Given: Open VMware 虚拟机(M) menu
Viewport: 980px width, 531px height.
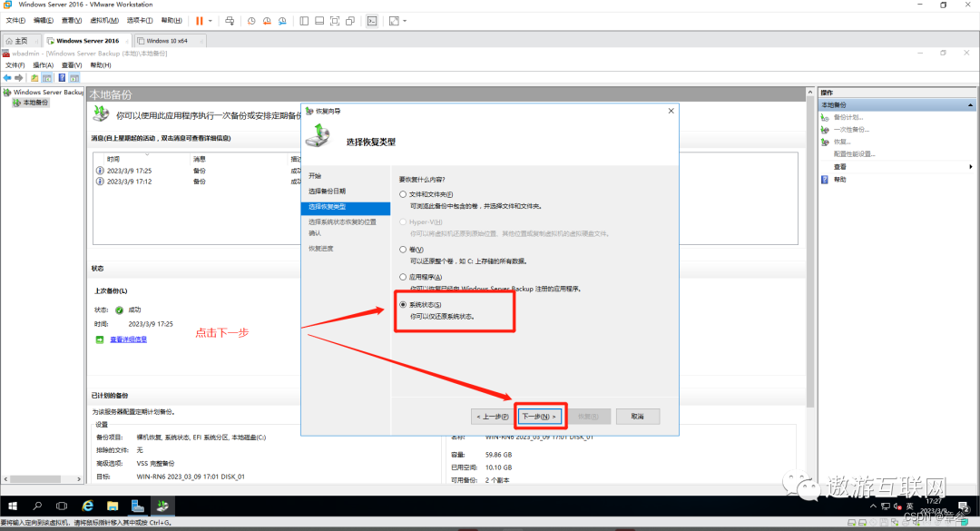Looking at the screenshot, I should [103, 21].
